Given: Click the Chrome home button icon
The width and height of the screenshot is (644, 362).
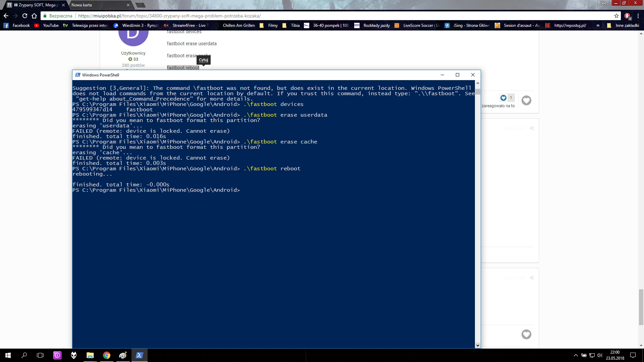Looking at the screenshot, I should click(x=34, y=16).
